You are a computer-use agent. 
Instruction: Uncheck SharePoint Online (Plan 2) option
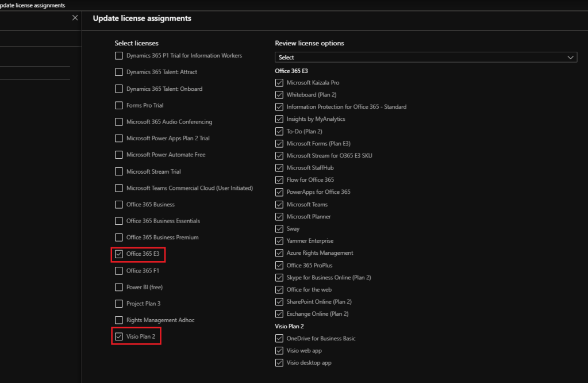click(279, 302)
